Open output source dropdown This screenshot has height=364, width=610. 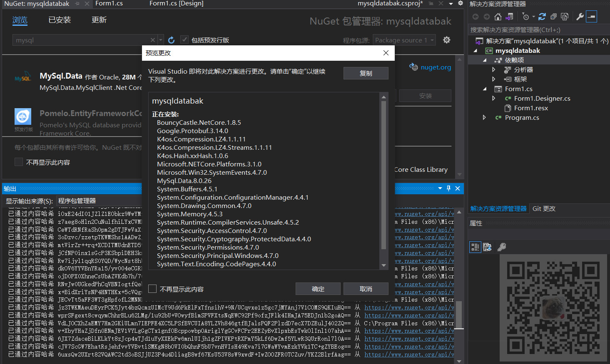[99, 201]
